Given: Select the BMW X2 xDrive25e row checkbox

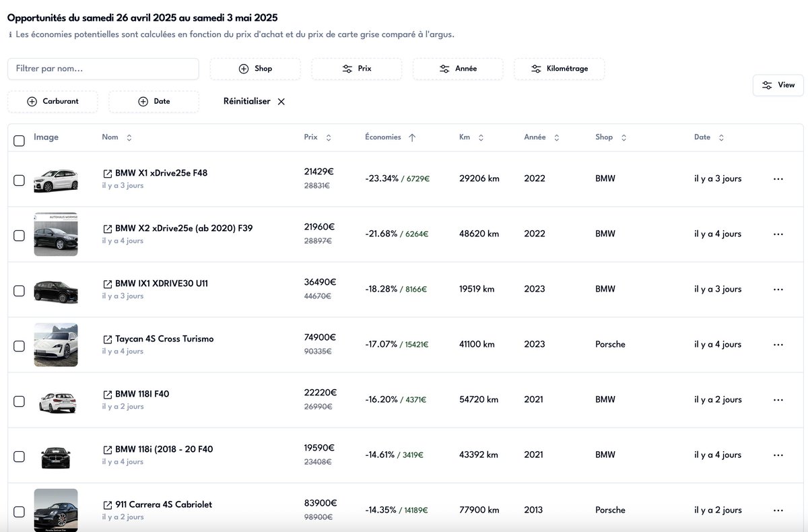Looking at the screenshot, I should point(19,235).
